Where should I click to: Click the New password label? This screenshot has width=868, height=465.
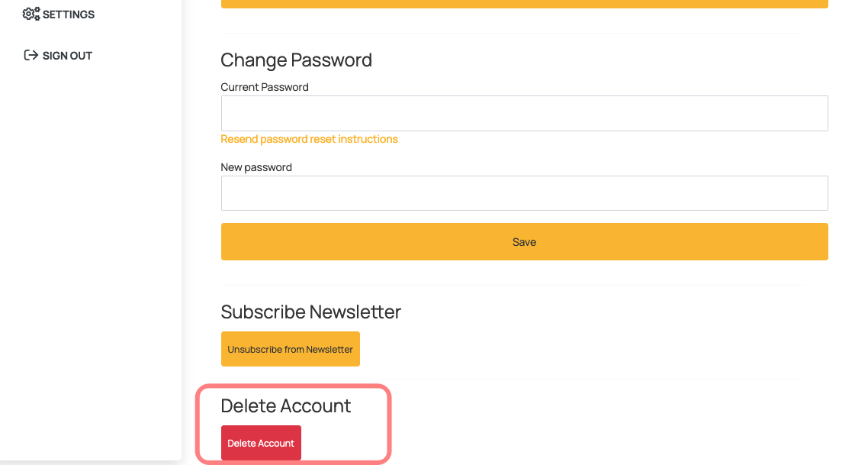click(256, 166)
